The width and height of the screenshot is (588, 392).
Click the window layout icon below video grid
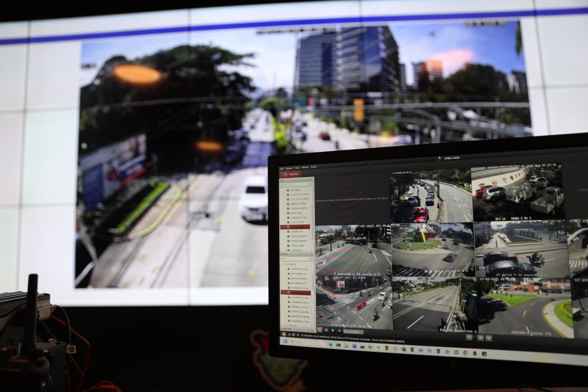320,330
